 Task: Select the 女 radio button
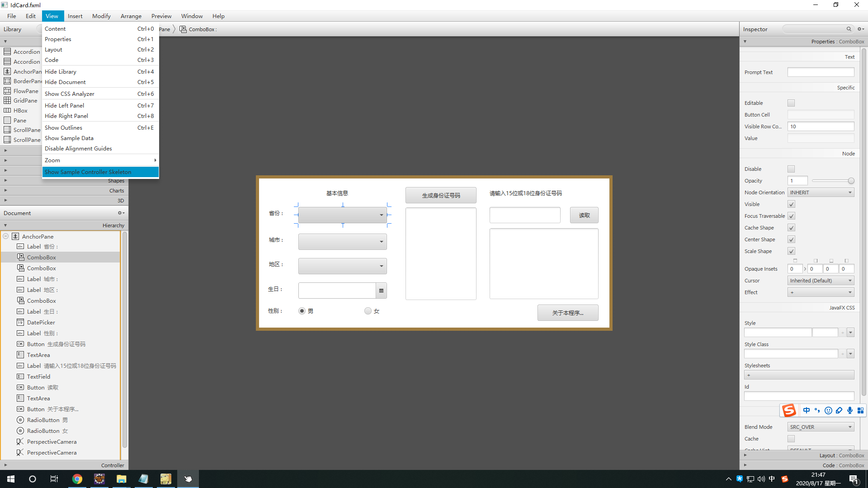[x=368, y=311]
